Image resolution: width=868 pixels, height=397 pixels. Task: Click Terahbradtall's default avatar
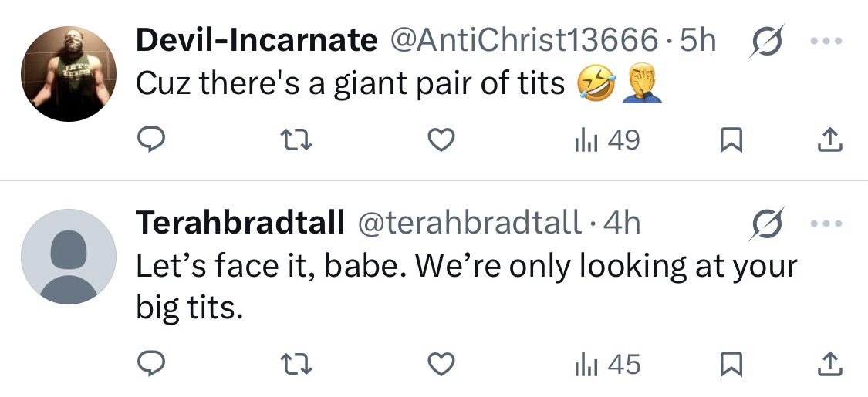click(x=68, y=257)
